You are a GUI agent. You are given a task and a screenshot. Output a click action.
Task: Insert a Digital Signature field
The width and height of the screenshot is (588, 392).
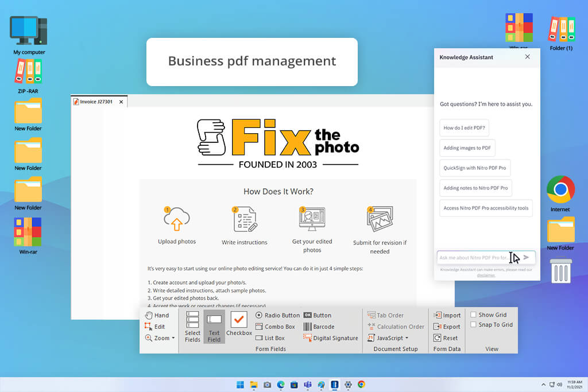click(x=330, y=338)
